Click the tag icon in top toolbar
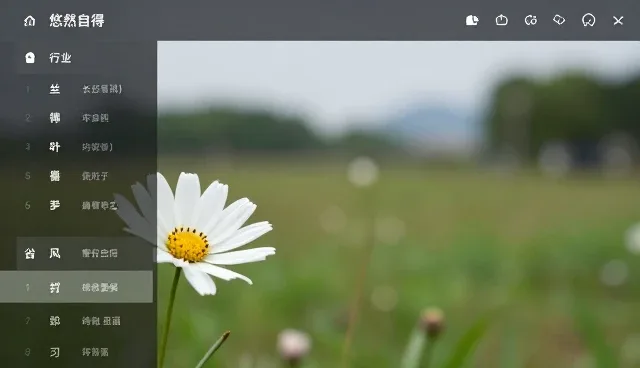 [x=559, y=20]
